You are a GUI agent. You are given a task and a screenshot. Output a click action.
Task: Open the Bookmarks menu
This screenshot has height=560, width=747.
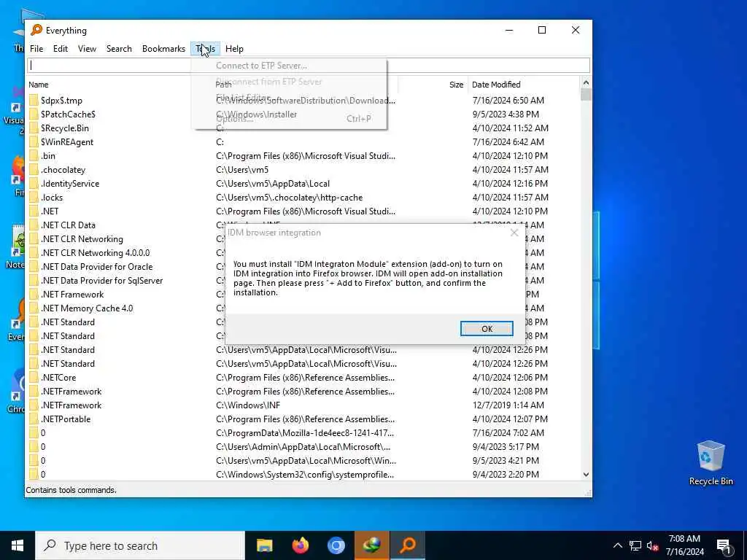163,49
